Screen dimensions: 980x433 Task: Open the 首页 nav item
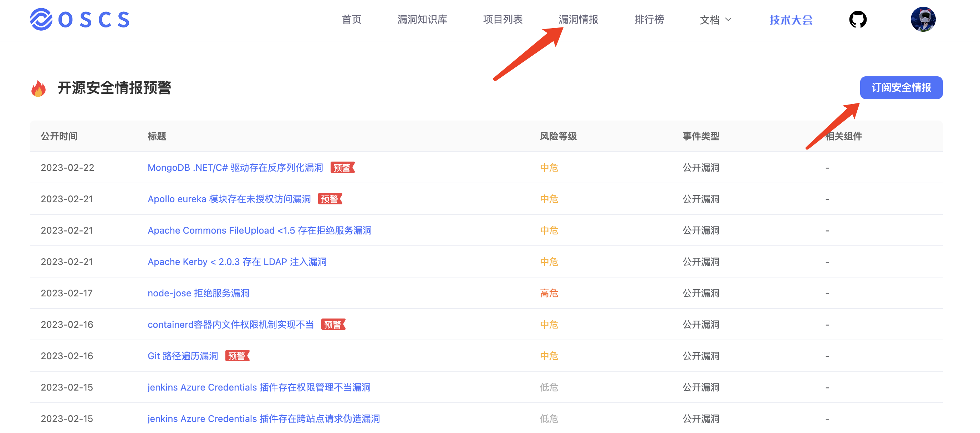point(352,19)
